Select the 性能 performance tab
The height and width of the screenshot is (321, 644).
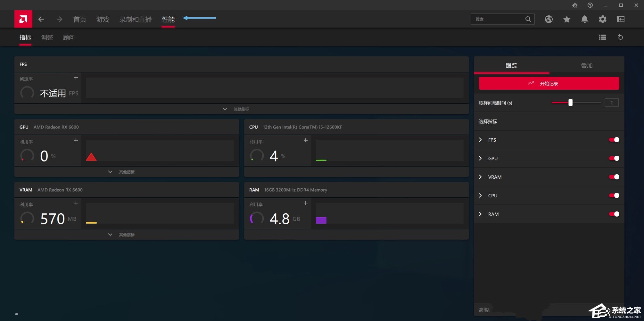pos(168,19)
